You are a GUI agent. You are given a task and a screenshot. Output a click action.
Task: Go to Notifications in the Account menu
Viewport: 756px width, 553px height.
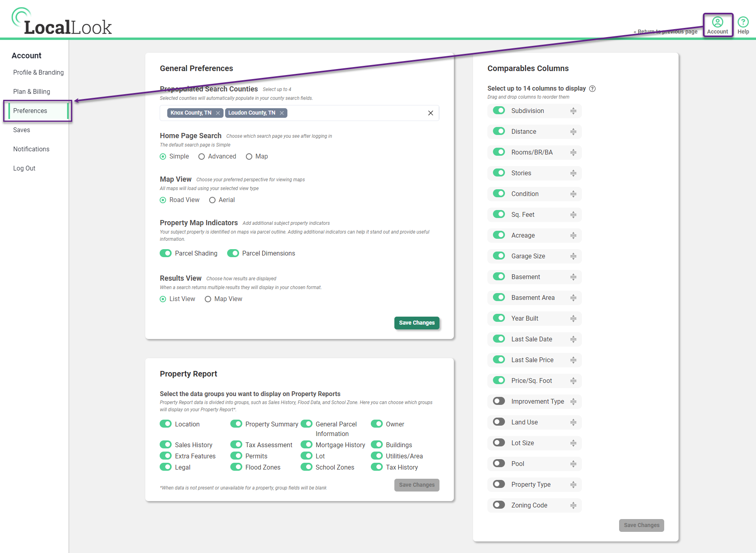coord(31,149)
